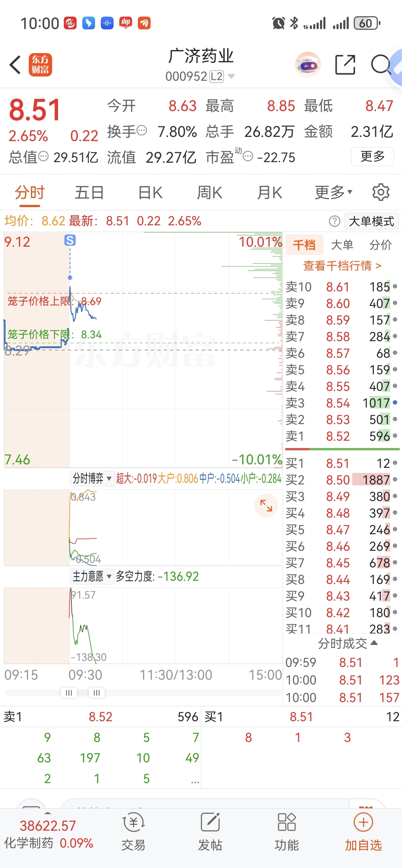The height and width of the screenshot is (868, 402).
Task: Select the 分价 tab
Action: coord(380,245)
